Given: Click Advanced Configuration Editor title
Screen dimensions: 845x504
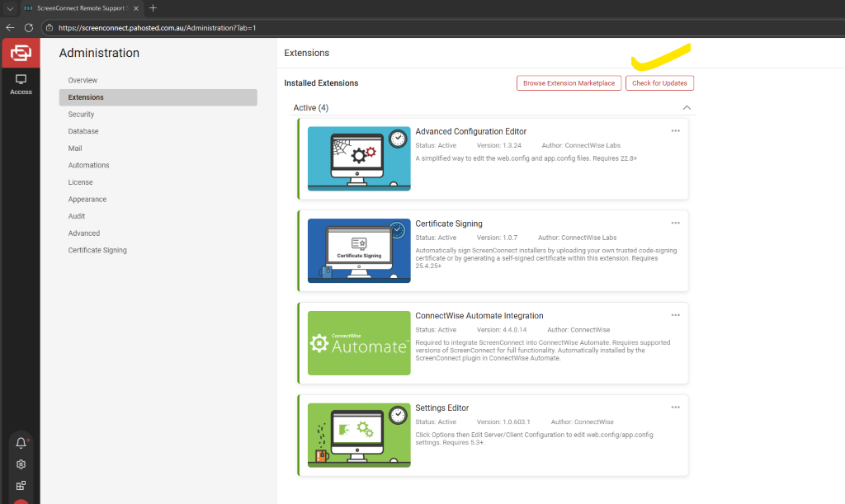Looking at the screenshot, I should (470, 131).
